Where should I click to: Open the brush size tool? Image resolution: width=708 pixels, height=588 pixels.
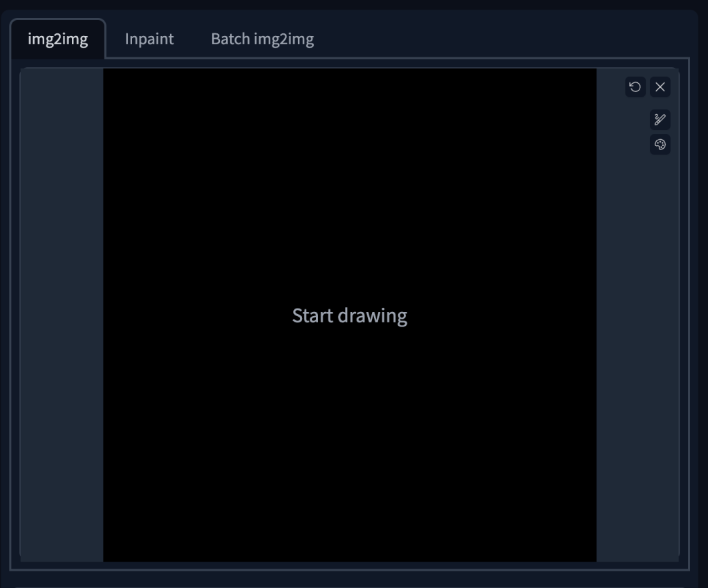point(660,120)
